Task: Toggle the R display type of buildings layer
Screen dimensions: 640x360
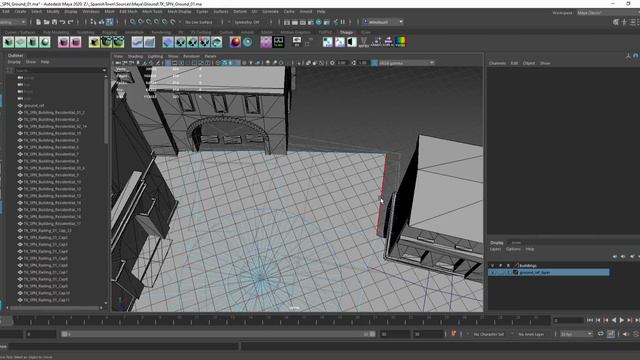Action: coord(508,265)
